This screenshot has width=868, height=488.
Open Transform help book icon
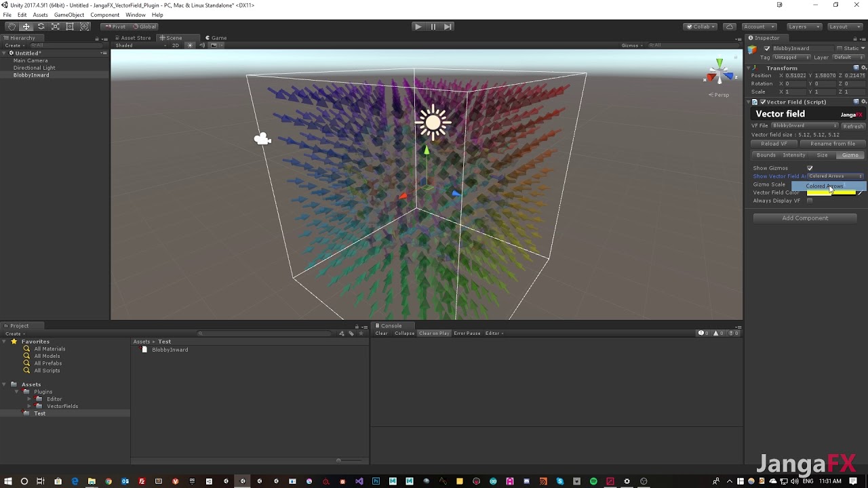(x=856, y=68)
